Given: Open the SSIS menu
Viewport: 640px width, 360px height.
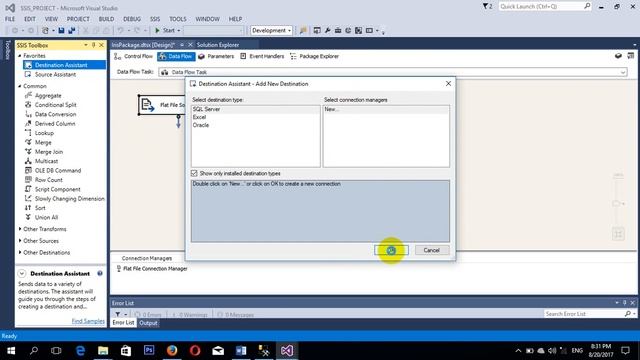Looking at the screenshot, I should [155, 19].
